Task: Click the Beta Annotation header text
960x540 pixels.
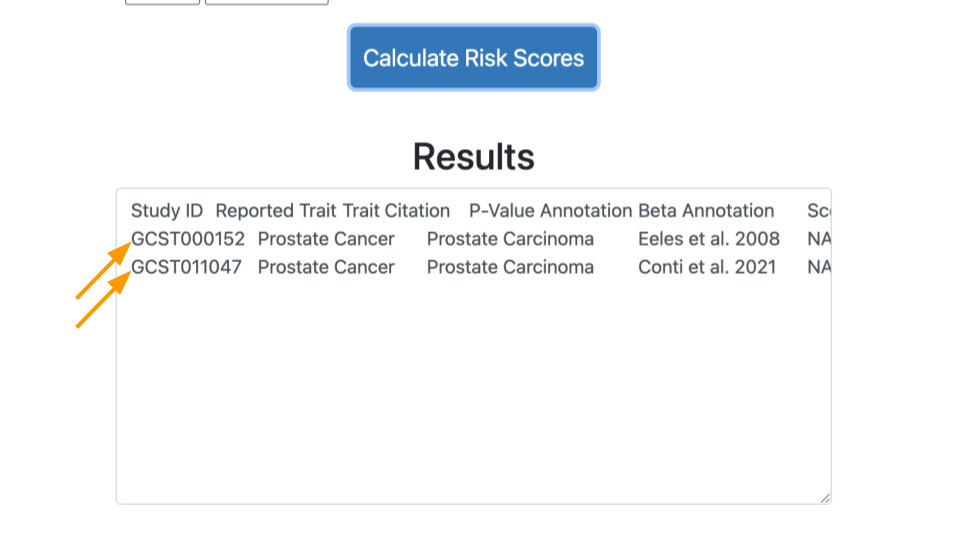Action: pyautogui.click(x=706, y=211)
